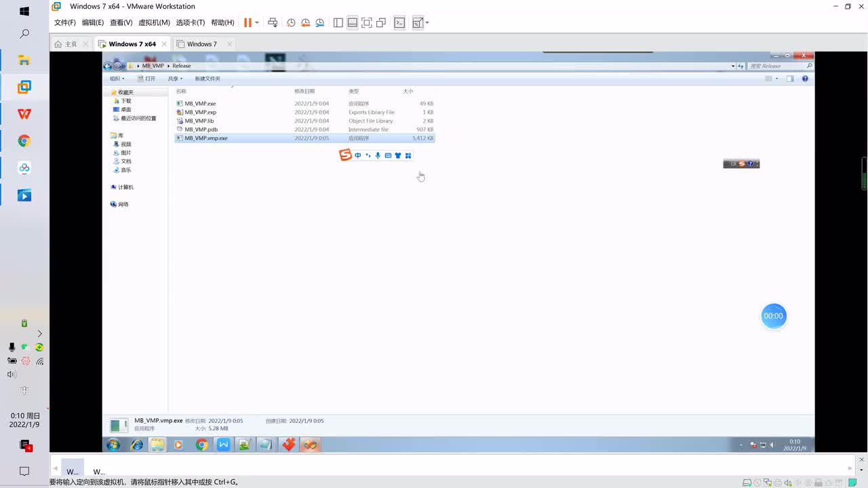Sort files by the 名称 column header
Image resolution: width=868 pixels, height=488 pixels.
coord(181,91)
